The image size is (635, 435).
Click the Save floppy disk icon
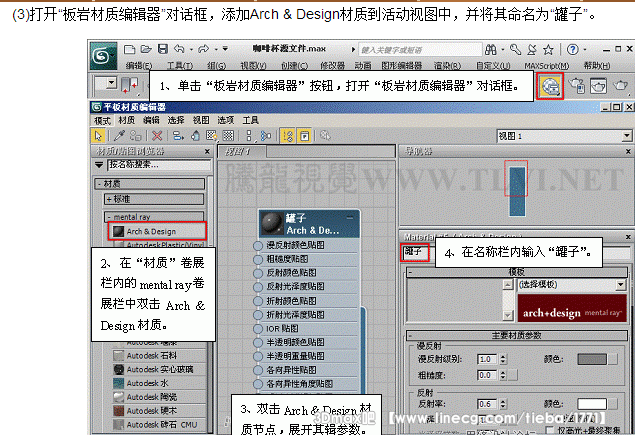pyautogui.click(x=163, y=49)
